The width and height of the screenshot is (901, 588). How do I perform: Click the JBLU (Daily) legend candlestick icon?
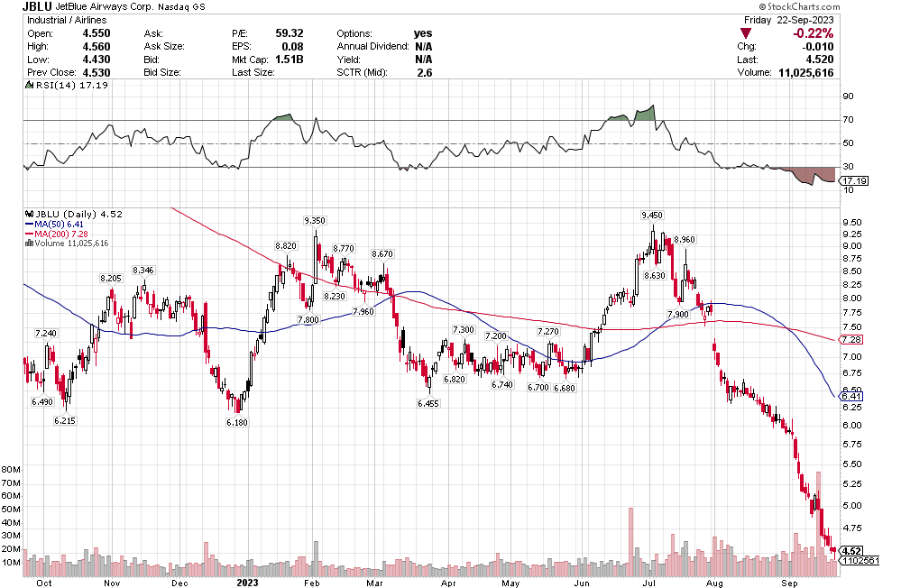(x=27, y=214)
